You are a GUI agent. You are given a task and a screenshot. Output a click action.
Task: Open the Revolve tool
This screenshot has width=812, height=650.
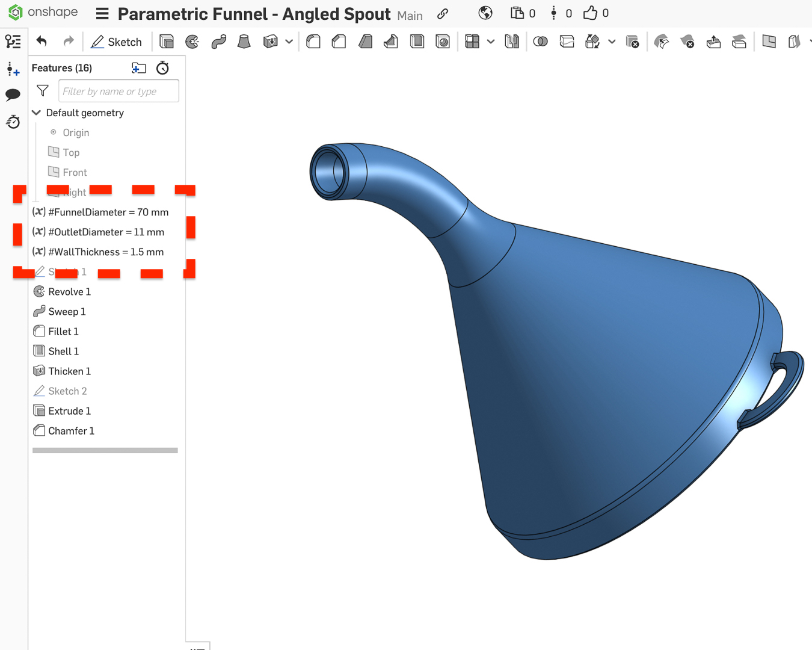pos(192,41)
